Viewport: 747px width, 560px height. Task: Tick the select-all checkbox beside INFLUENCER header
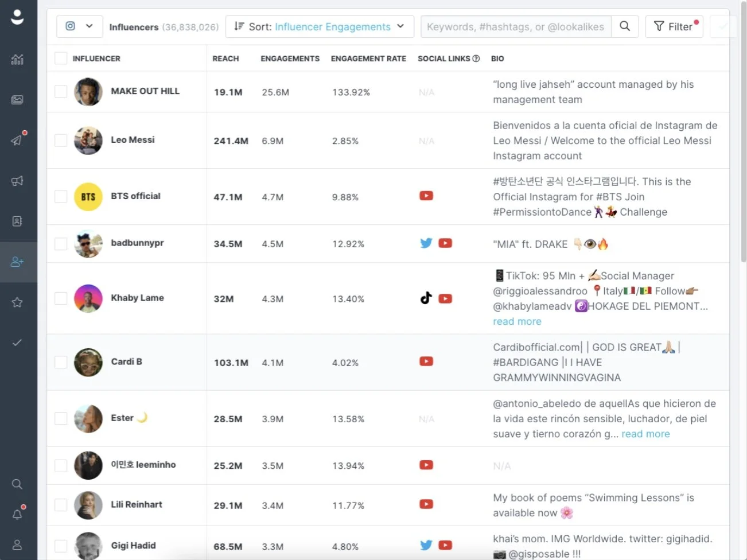(61, 59)
